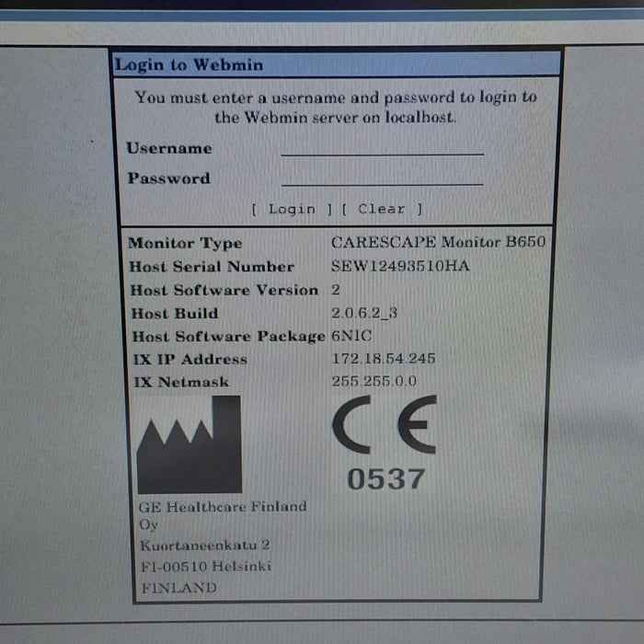644x644 pixels.
Task: Select the manufacturer factory icon
Action: coord(190,444)
